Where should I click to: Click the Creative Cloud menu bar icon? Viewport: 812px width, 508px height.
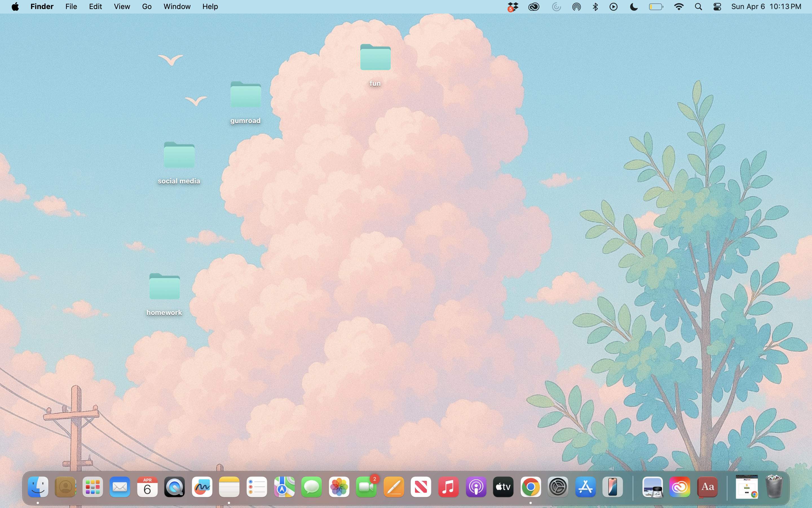pos(534,7)
